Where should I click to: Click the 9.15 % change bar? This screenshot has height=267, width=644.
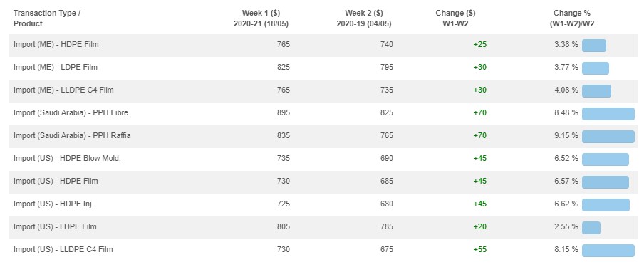608,137
